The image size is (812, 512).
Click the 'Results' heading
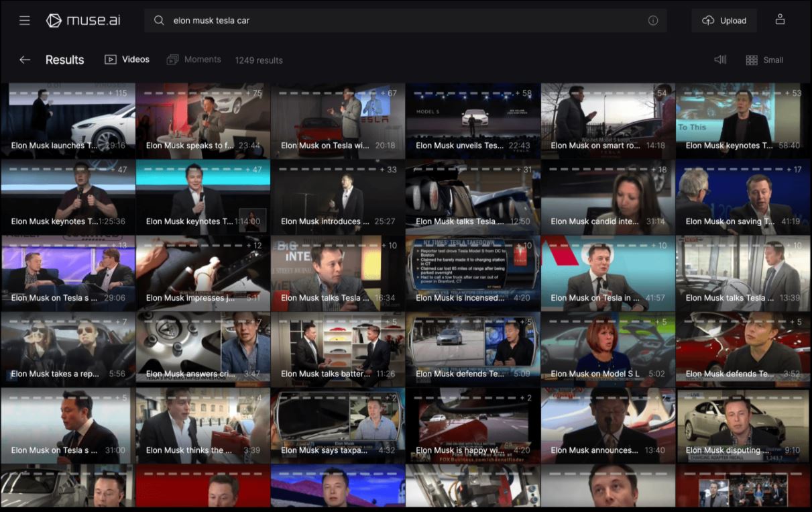coord(65,60)
